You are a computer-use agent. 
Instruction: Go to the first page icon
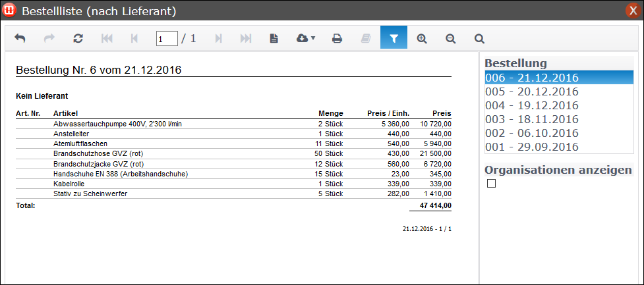tap(107, 39)
